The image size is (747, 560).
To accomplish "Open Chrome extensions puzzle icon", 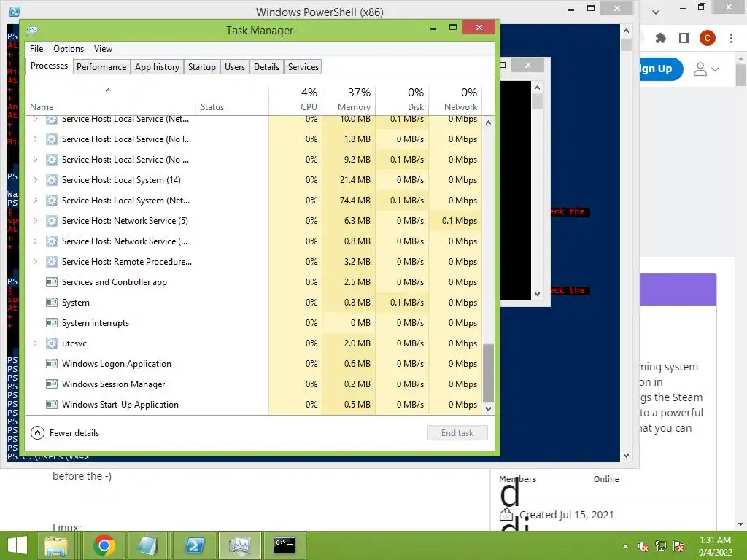I will 661,38.
